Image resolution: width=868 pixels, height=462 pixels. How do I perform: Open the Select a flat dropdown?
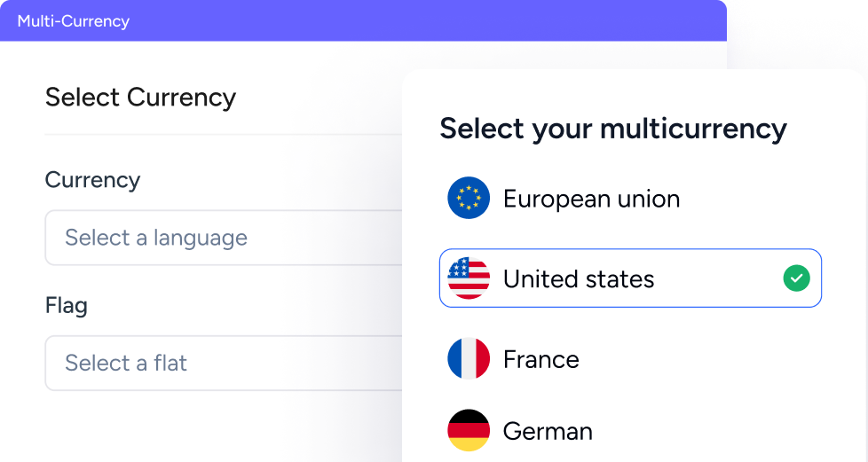point(222,363)
